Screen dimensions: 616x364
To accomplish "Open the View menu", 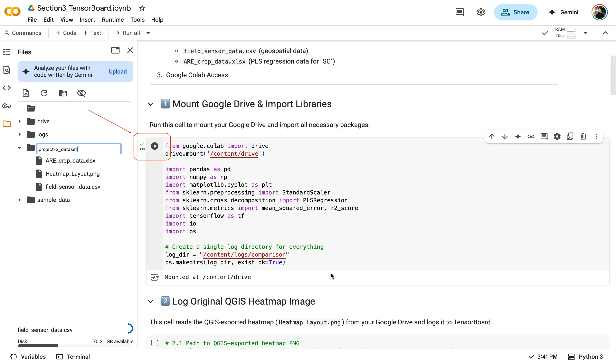I will (x=66, y=20).
